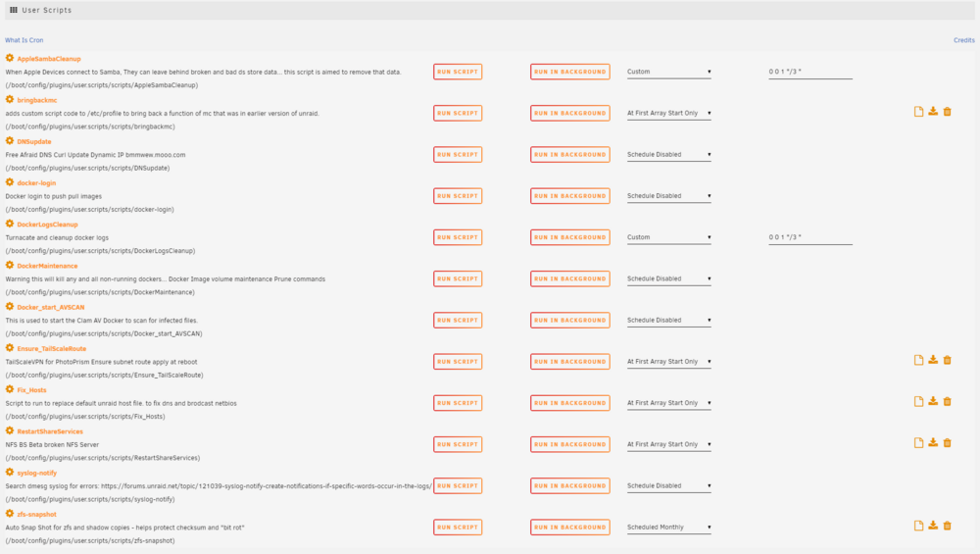Open the Credits link

click(963, 40)
